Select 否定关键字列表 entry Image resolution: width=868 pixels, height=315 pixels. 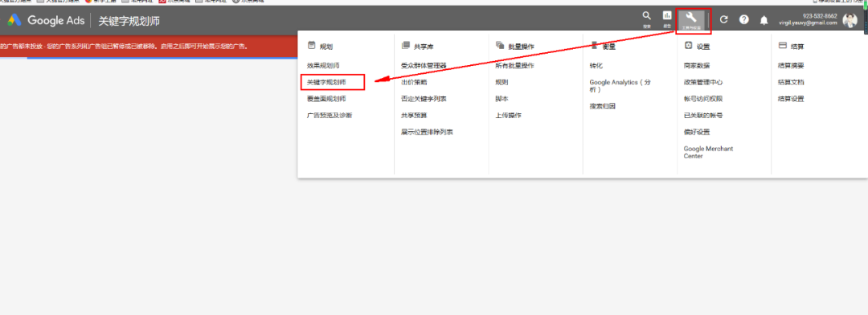424,99
